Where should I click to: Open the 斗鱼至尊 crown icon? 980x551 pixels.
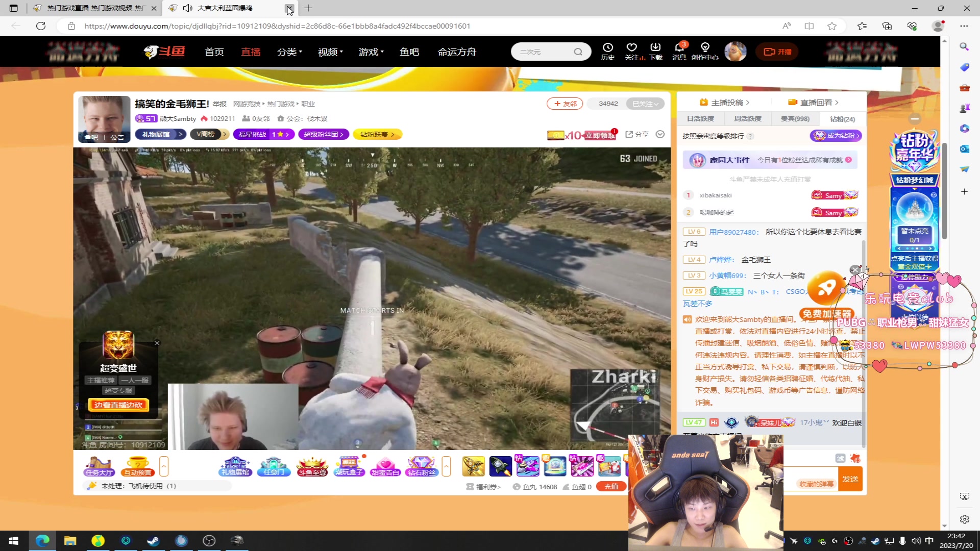(x=312, y=466)
